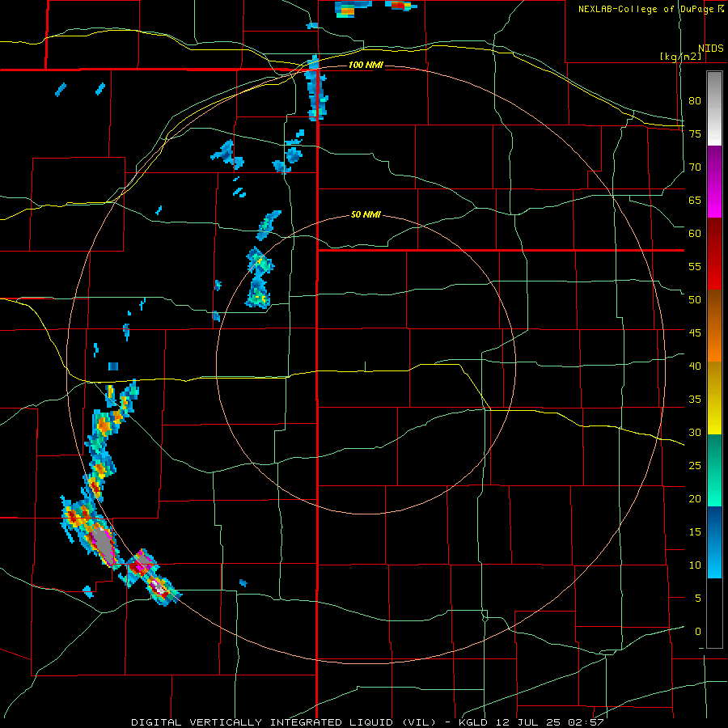Click the 50 value on the scale

pyautogui.click(x=695, y=300)
